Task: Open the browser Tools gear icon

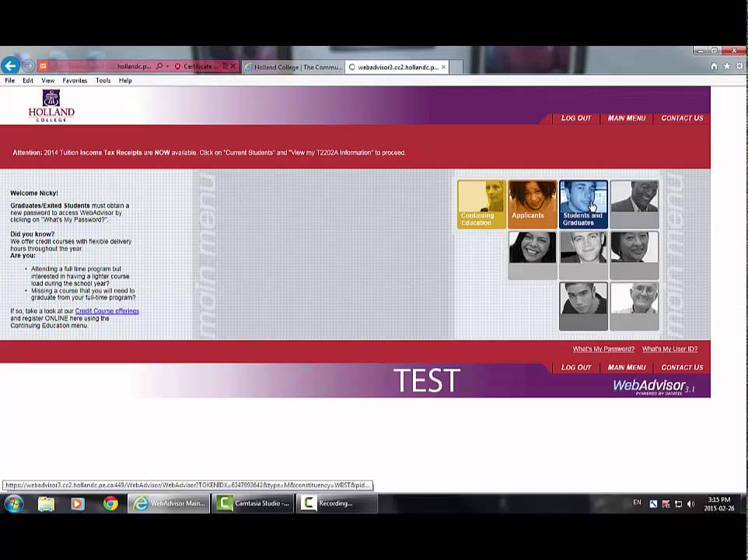Action: (739, 66)
